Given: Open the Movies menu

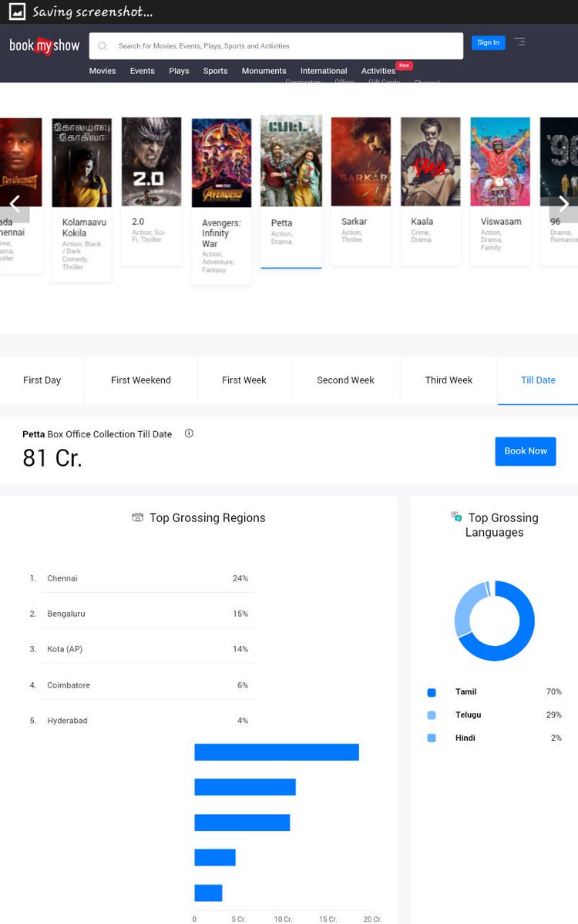Looking at the screenshot, I should tap(102, 71).
